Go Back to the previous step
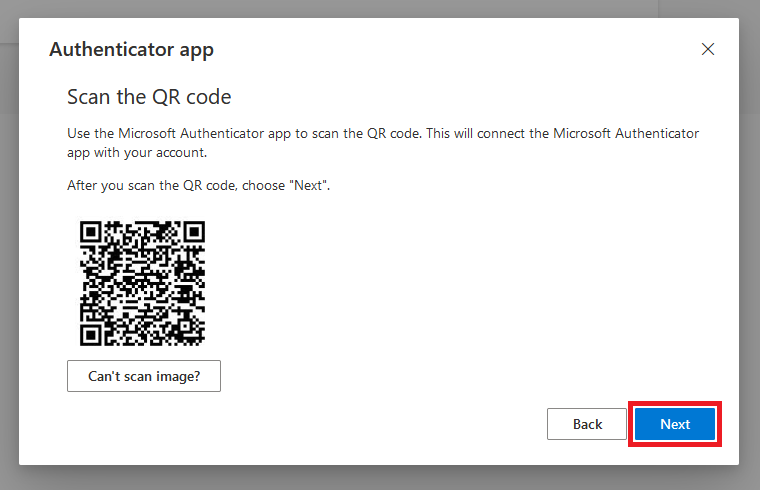 click(587, 424)
